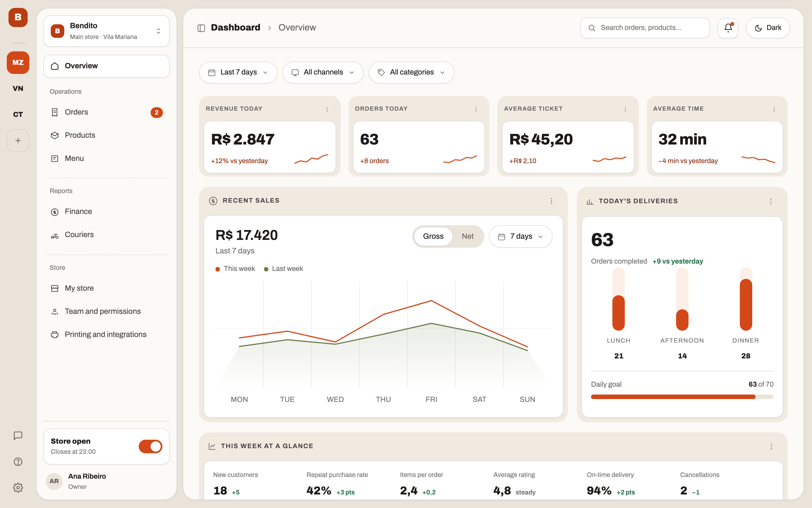Click the Dashboard breadcrumb
This screenshot has height=508, width=812.
[235, 28]
